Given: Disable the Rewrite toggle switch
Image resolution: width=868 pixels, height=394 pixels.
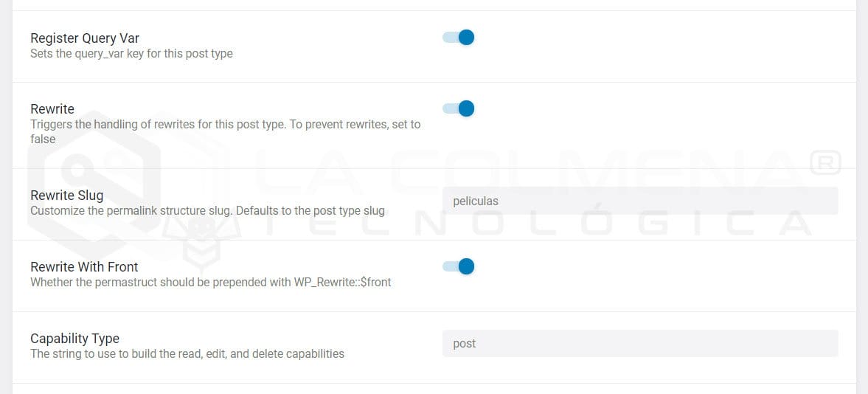Looking at the screenshot, I should point(458,109).
